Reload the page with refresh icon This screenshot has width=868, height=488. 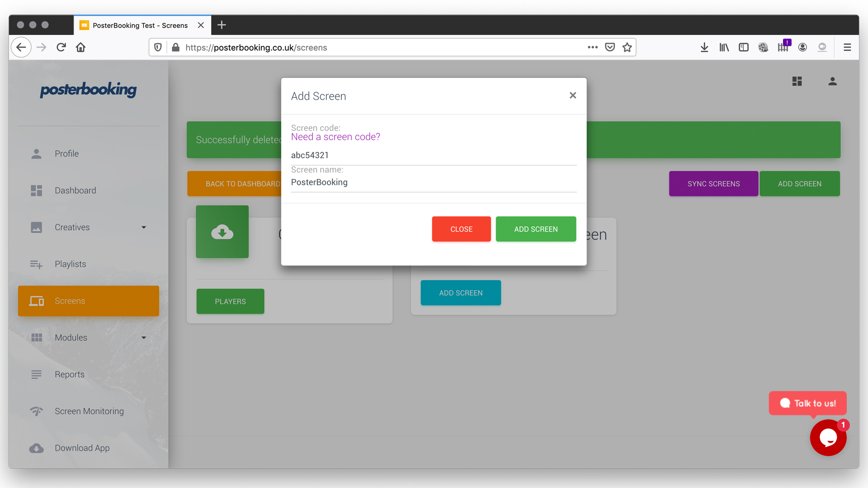(x=61, y=47)
